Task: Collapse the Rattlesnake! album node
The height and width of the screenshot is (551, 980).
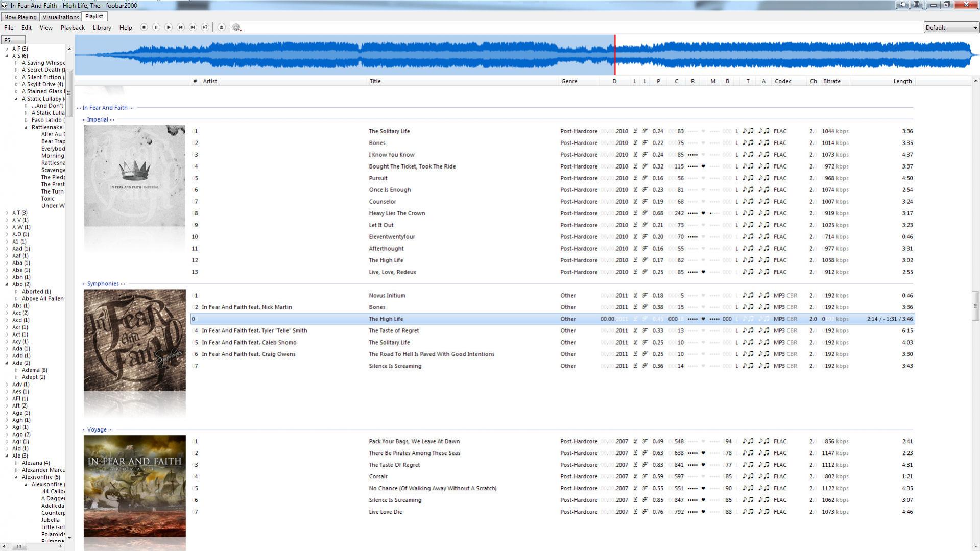Action: pos(26,128)
